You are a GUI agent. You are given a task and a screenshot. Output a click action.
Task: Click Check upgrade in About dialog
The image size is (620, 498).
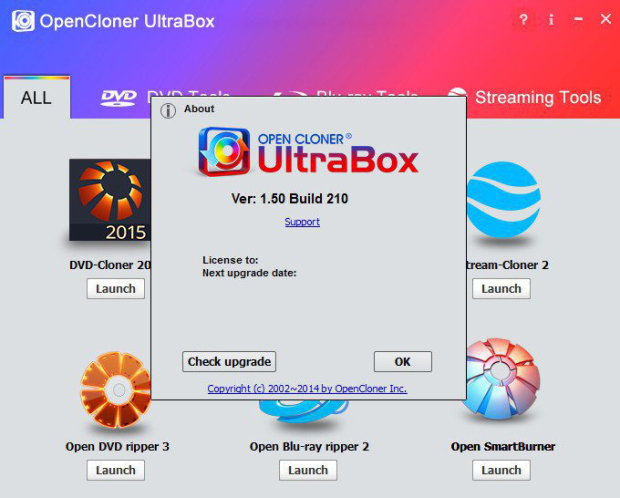pos(229,362)
